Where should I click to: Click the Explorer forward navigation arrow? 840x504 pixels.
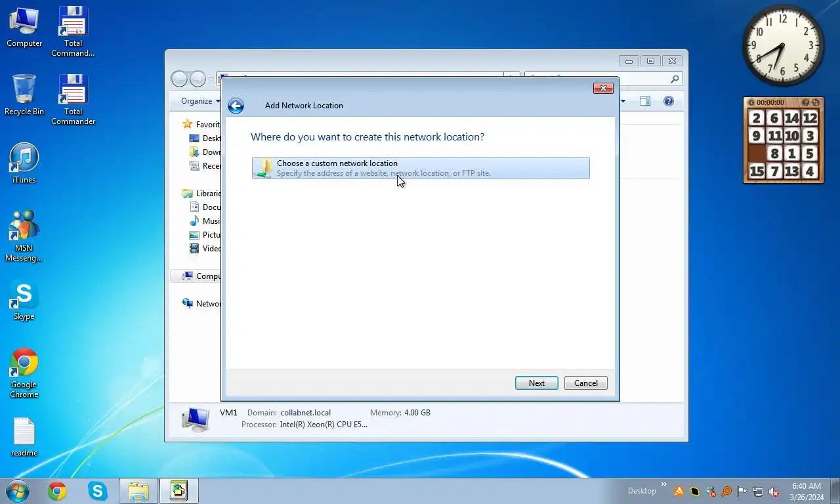tap(198, 79)
